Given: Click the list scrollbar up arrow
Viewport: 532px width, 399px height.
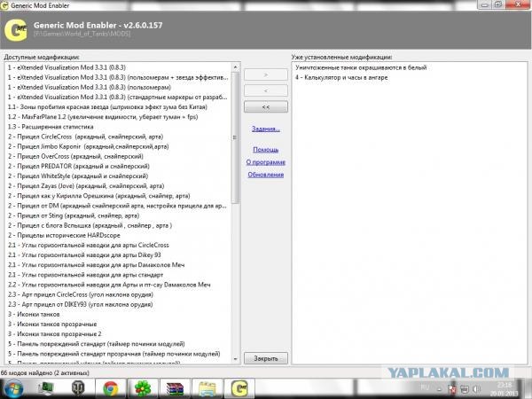Looking at the screenshot, I should 236,67.
